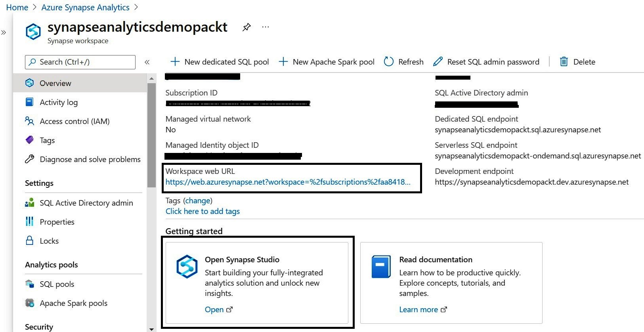644x332 pixels.
Task: Pin the workspace to dashboard
Action: [x=247, y=27]
